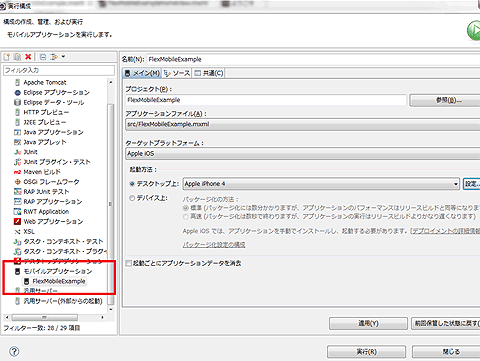This screenshot has height=361, width=480.
Task: Click the モバイルアプリケーション phone icon
Action: tap(17, 271)
